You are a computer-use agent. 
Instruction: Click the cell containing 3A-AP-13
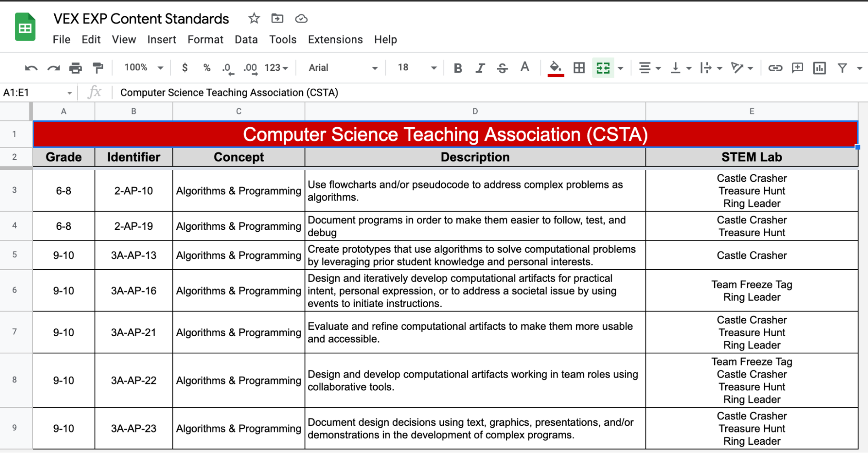(x=133, y=255)
